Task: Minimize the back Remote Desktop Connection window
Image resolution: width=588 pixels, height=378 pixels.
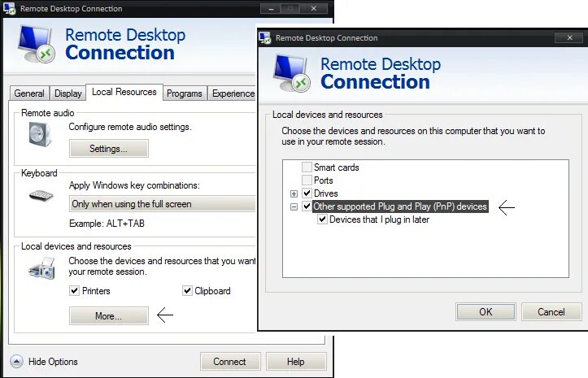Action: click(271, 8)
